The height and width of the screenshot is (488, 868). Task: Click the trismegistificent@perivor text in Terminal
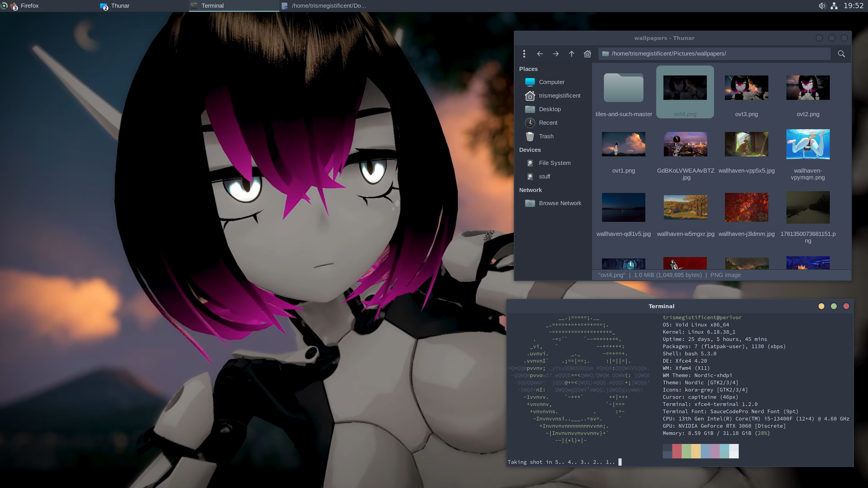coord(702,318)
